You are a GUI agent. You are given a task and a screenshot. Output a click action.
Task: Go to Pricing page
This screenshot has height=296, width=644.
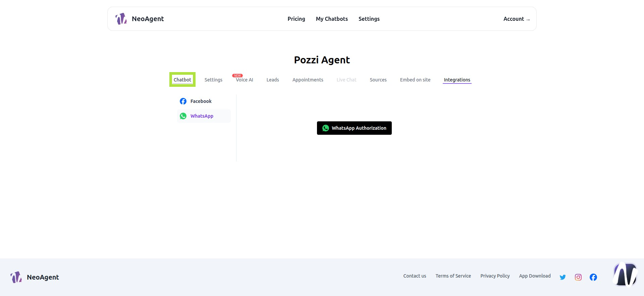296,19
